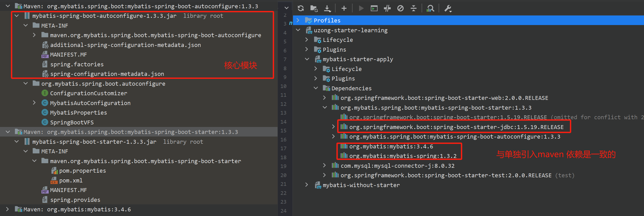The height and width of the screenshot is (216, 644).
Task: Collapse the Dependencies node
Action: (x=316, y=88)
